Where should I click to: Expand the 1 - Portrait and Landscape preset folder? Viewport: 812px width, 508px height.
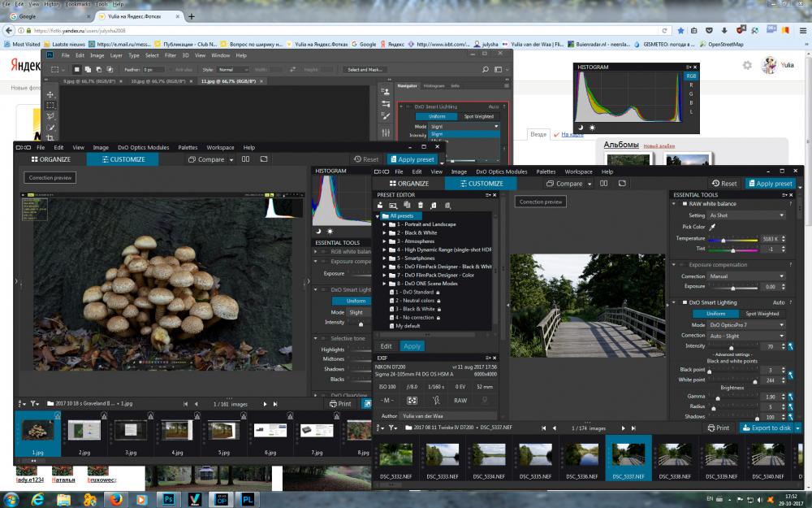384,224
